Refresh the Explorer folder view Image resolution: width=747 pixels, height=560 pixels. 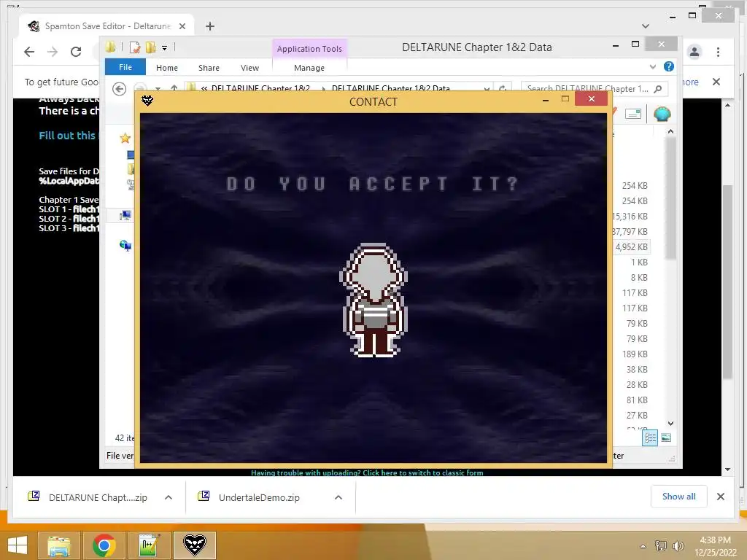click(x=502, y=88)
